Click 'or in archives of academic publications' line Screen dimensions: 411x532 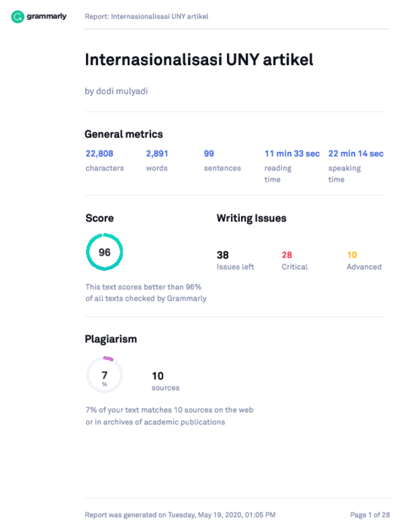pyautogui.click(x=156, y=422)
